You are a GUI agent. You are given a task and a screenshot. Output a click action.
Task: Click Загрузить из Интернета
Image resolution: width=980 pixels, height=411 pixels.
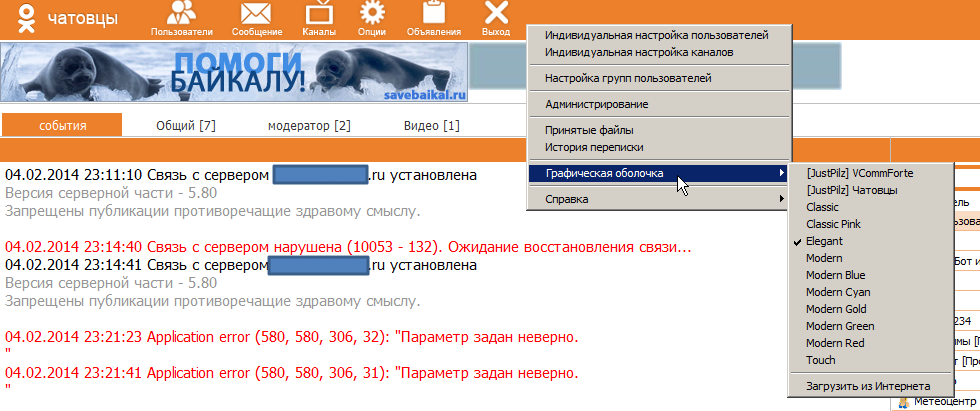867,386
